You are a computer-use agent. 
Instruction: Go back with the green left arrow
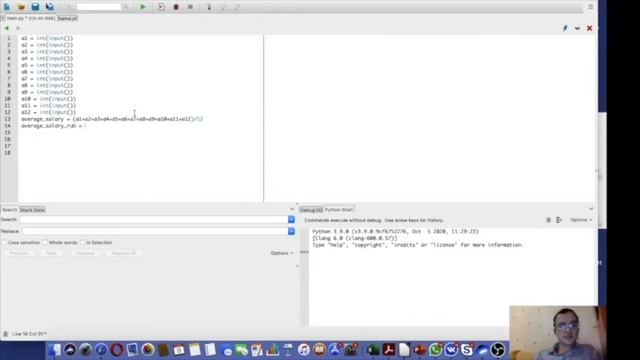point(7,28)
